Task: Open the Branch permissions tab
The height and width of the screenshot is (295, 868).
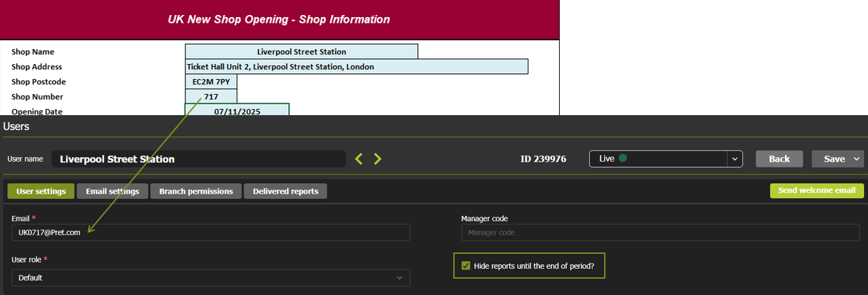Action: [196, 191]
